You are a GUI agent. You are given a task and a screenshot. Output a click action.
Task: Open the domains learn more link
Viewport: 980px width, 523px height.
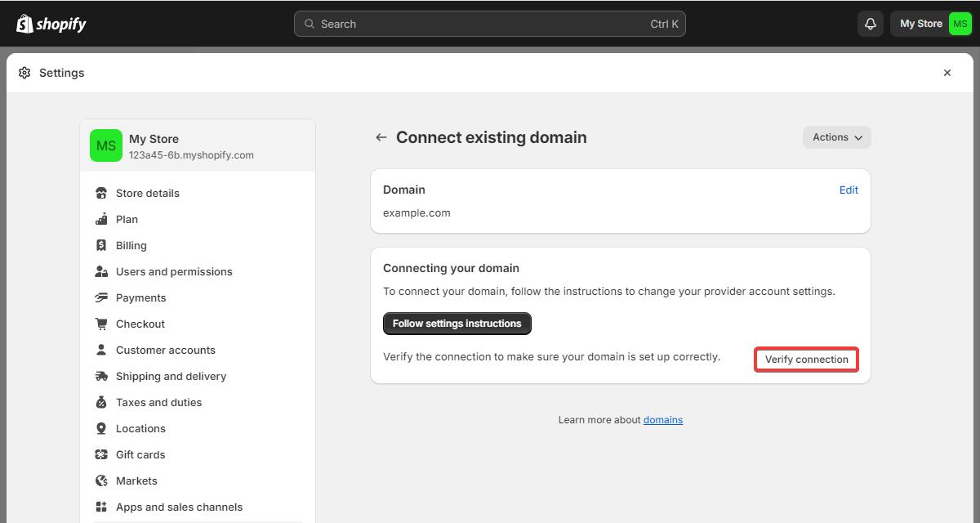tap(662, 420)
